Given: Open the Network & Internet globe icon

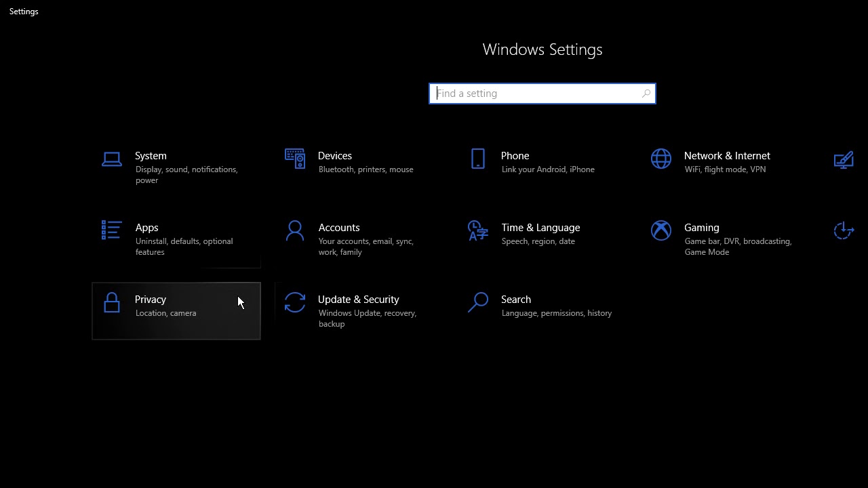Looking at the screenshot, I should (661, 159).
